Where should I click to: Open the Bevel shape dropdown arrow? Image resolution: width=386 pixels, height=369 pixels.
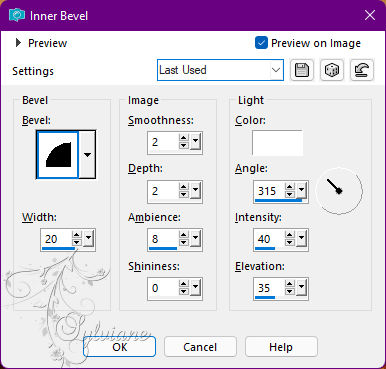tap(87, 155)
